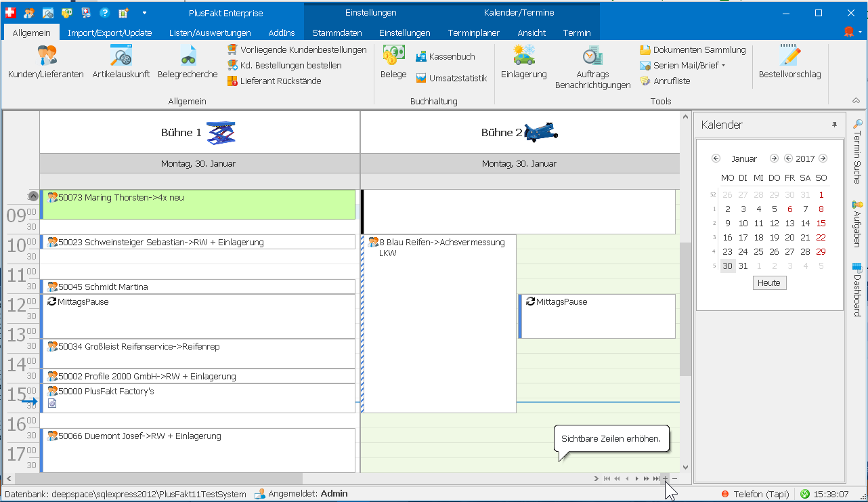This screenshot has width=868, height=502.
Task: Click Telefon (Tapi) status indicator
Action: pyautogui.click(x=755, y=494)
